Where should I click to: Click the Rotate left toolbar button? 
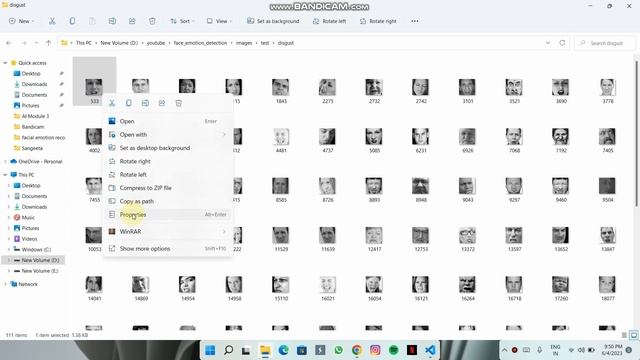click(x=329, y=21)
